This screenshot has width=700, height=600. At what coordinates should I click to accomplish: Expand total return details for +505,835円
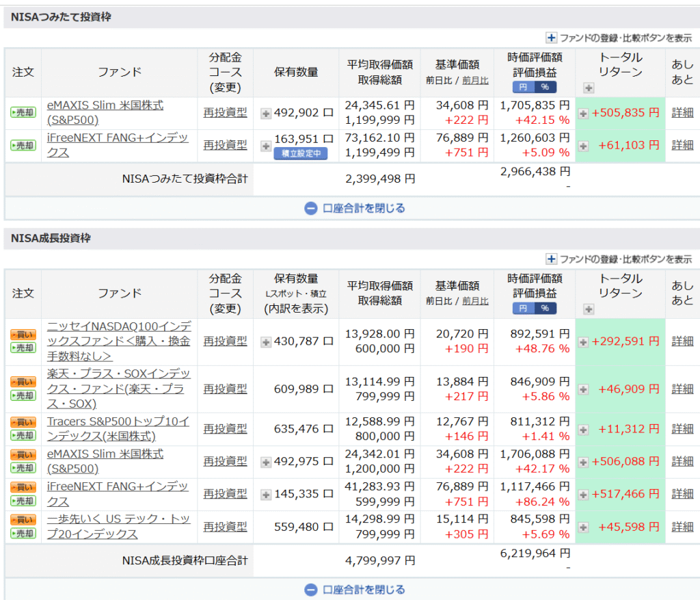583,114
